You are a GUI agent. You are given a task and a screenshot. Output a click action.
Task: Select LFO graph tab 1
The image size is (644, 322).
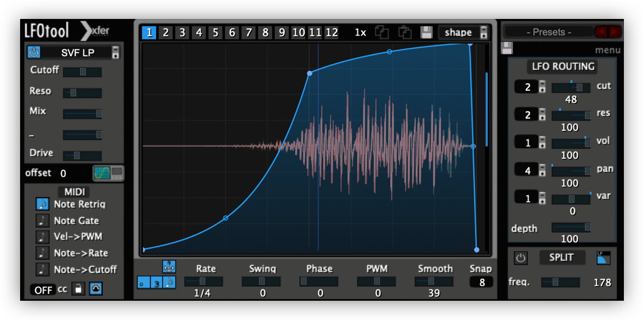[149, 32]
